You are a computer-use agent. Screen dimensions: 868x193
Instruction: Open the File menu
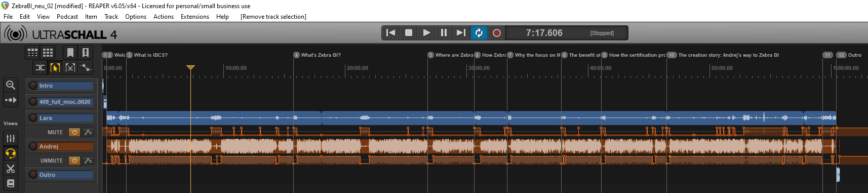coord(8,17)
